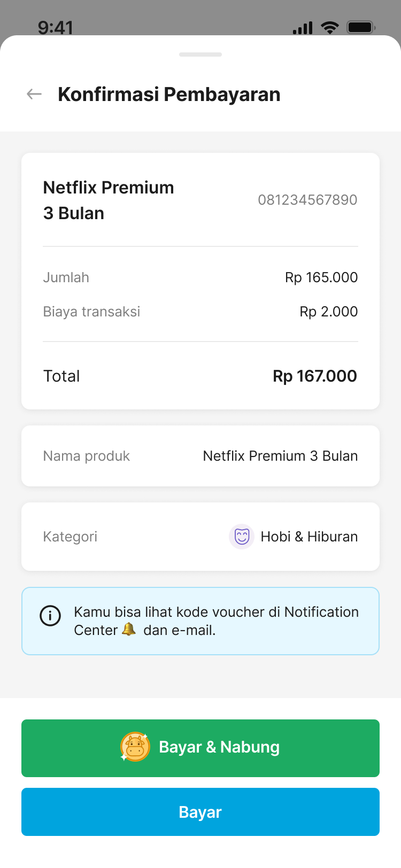Image resolution: width=401 pixels, height=868 pixels.
Task: Click the battery status icon
Action: coord(361,27)
